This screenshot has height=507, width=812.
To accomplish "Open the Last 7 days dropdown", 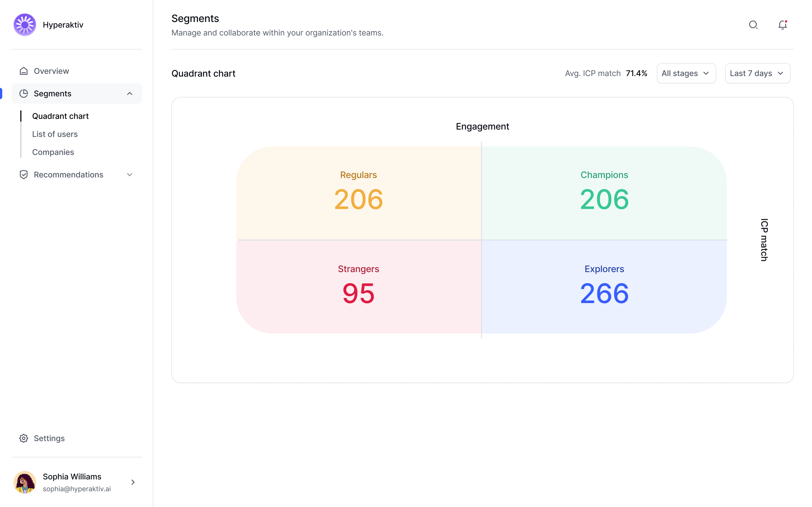I will click(x=757, y=74).
